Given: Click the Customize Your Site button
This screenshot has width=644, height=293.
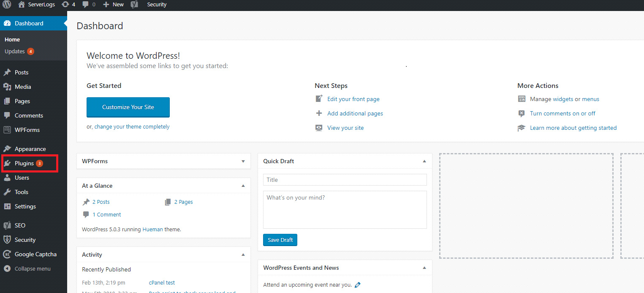Looking at the screenshot, I should click(128, 107).
